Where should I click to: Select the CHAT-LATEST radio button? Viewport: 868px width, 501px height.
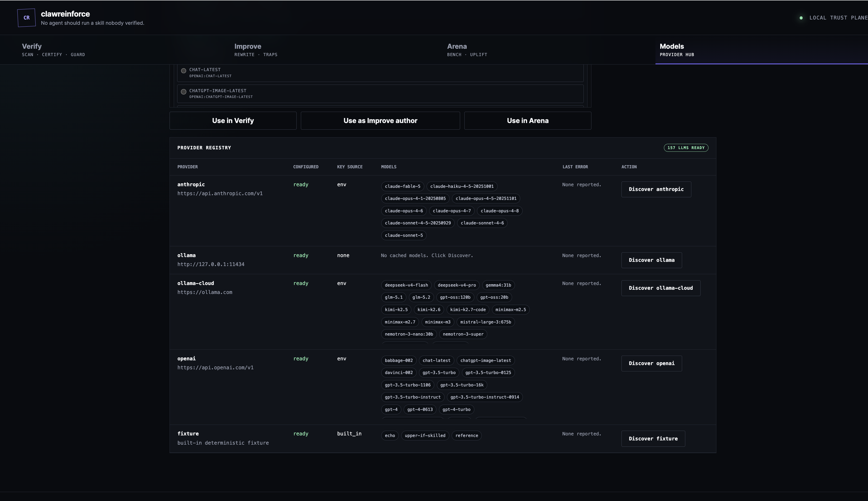[x=184, y=71]
